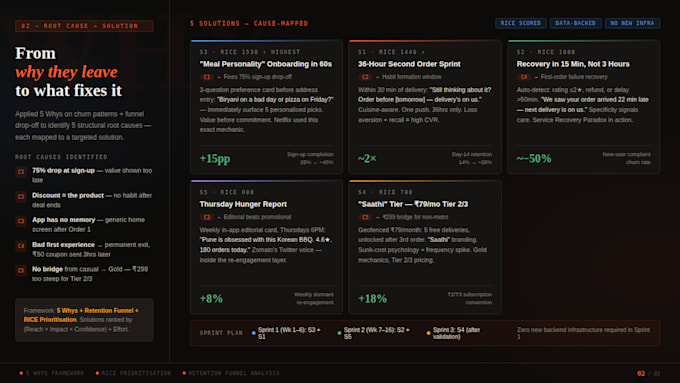Click 'New-user complaint churn rate' caption
Screen dimensions: 680x383
[626, 158]
